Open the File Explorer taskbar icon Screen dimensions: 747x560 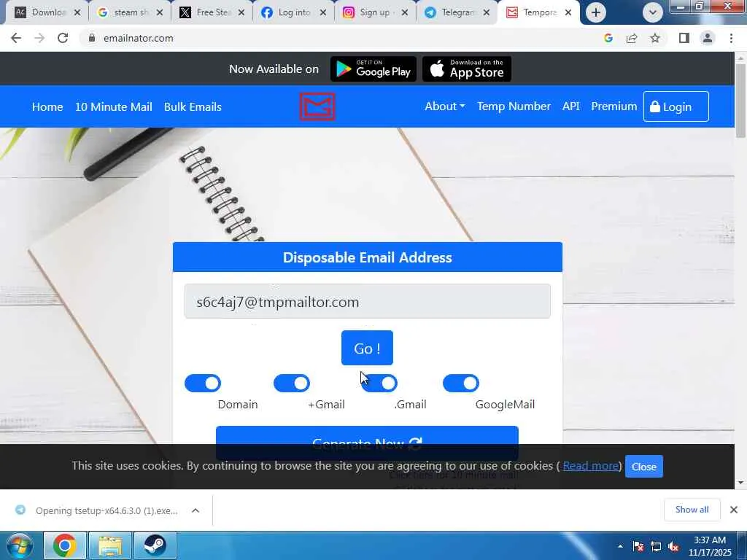(x=110, y=545)
